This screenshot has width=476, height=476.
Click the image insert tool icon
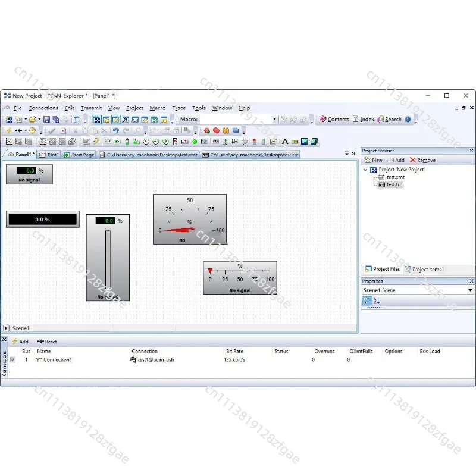pos(304,142)
